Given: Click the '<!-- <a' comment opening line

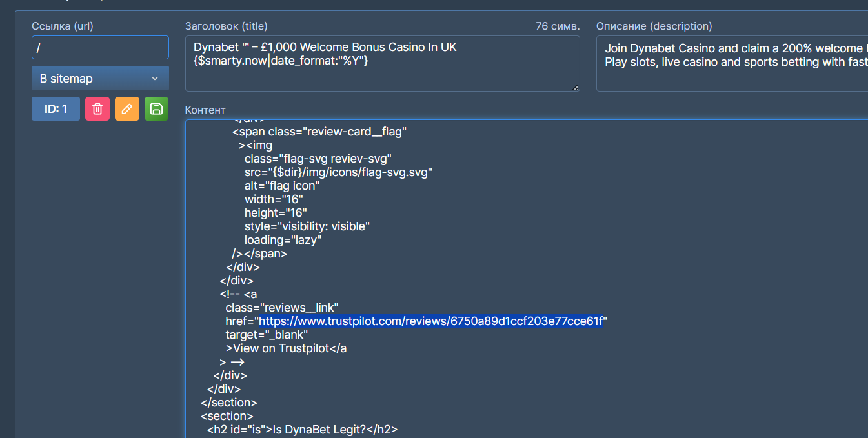Looking at the screenshot, I should point(238,294).
